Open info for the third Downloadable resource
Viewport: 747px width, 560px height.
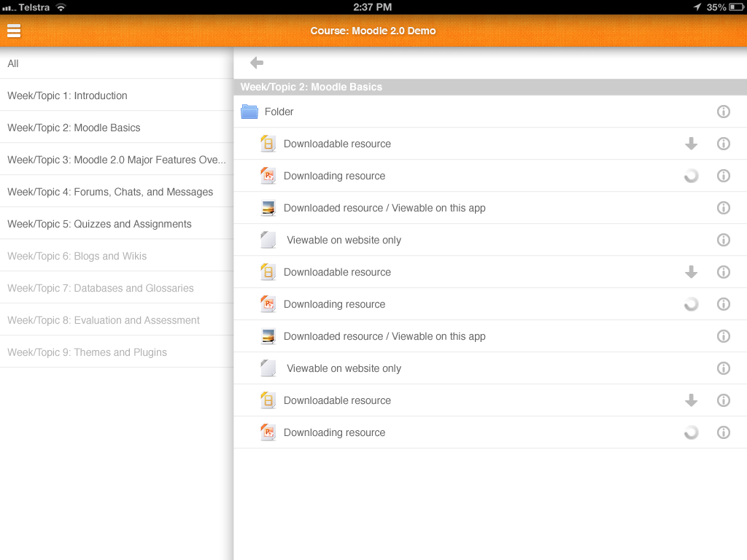click(x=723, y=400)
